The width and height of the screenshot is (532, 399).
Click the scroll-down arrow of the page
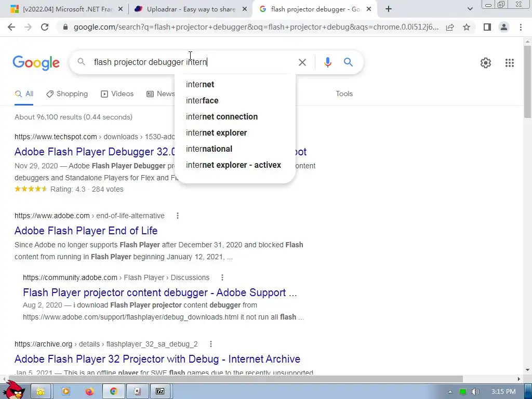click(528, 370)
